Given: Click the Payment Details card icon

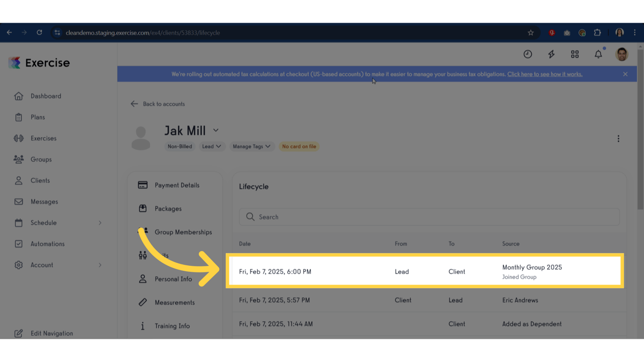Looking at the screenshot, I should pos(143,185).
